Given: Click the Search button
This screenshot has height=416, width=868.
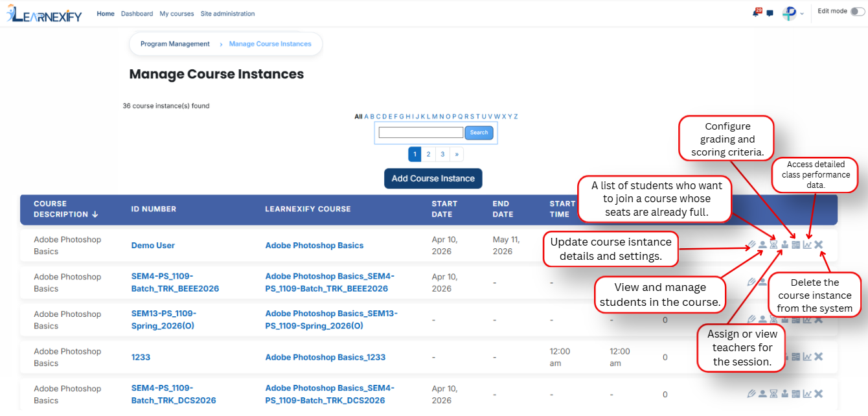Looking at the screenshot, I should coord(479,133).
